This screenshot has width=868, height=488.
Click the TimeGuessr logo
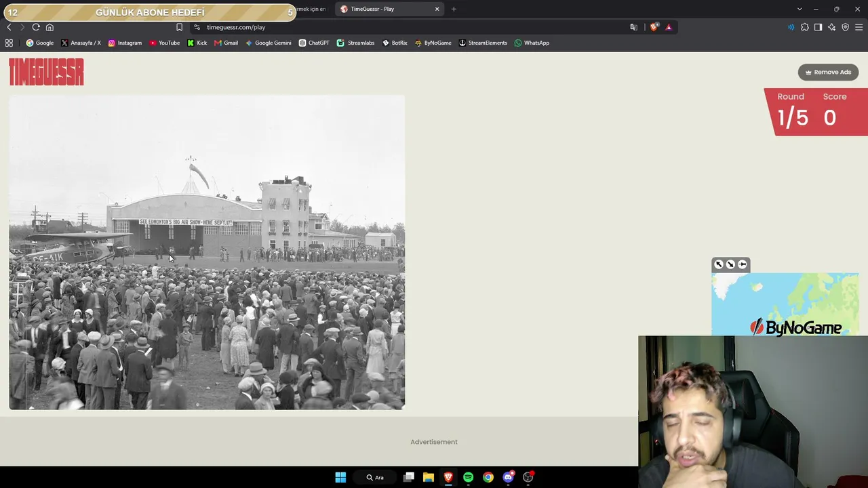click(x=46, y=72)
